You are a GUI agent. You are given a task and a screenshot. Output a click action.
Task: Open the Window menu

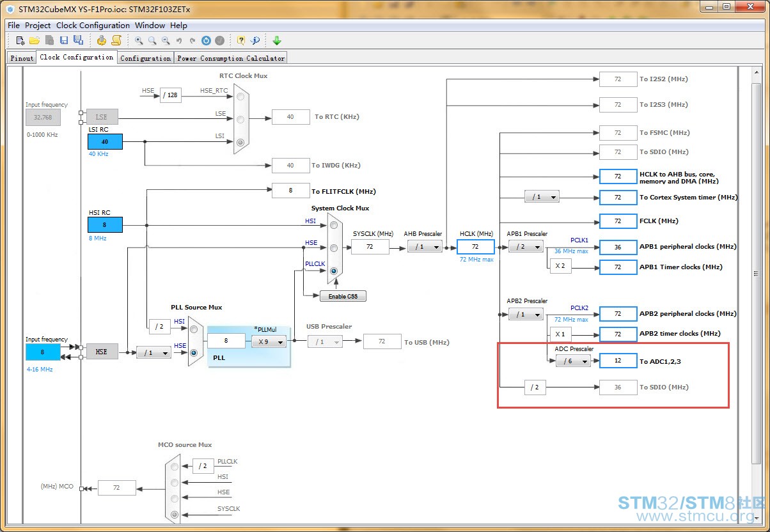(x=150, y=26)
